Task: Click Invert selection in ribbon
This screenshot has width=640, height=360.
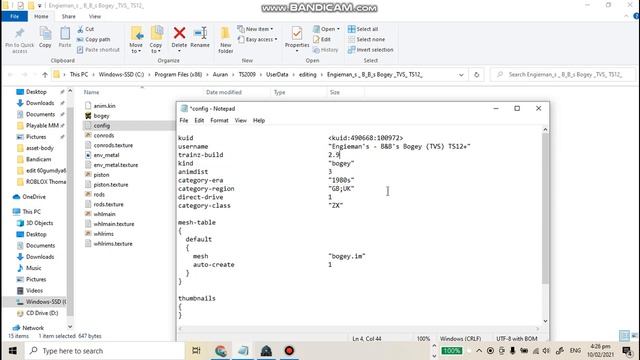Action: click(371, 49)
